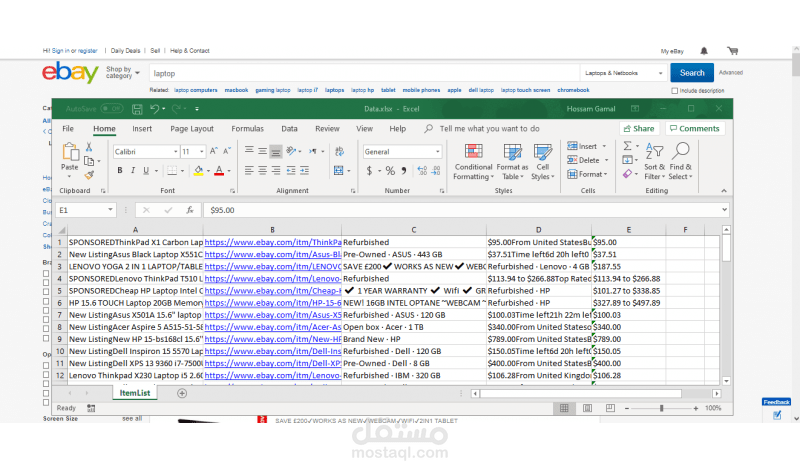This screenshot has height=470, width=800.
Task: Save the workbook via the floppy icon
Action: pyautogui.click(x=137, y=109)
